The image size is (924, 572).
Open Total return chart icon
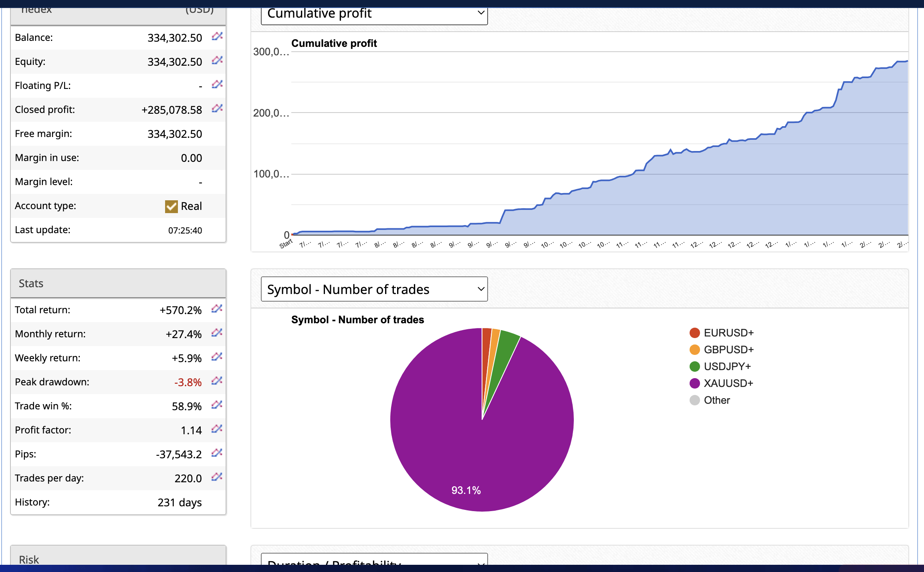[x=217, y=309]
